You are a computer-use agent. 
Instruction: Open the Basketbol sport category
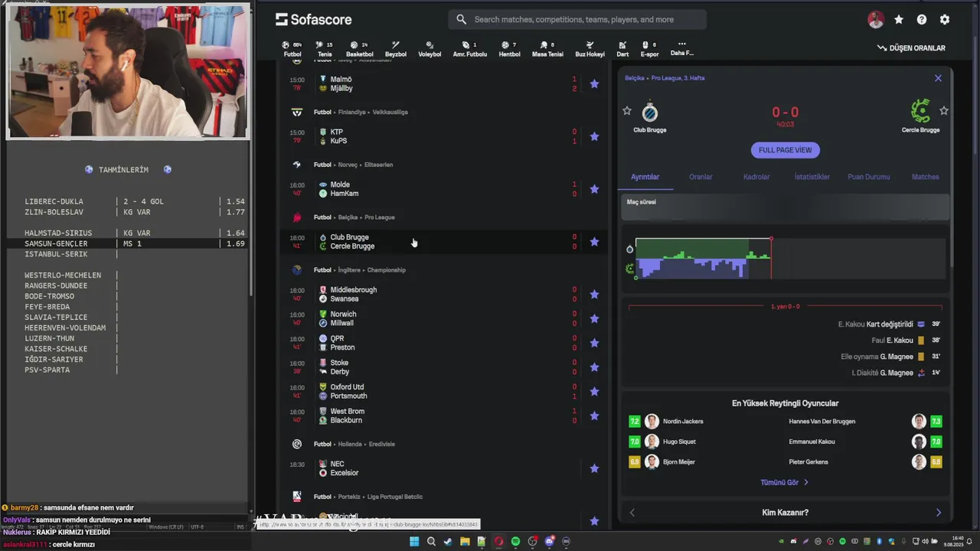click(359, 49)
